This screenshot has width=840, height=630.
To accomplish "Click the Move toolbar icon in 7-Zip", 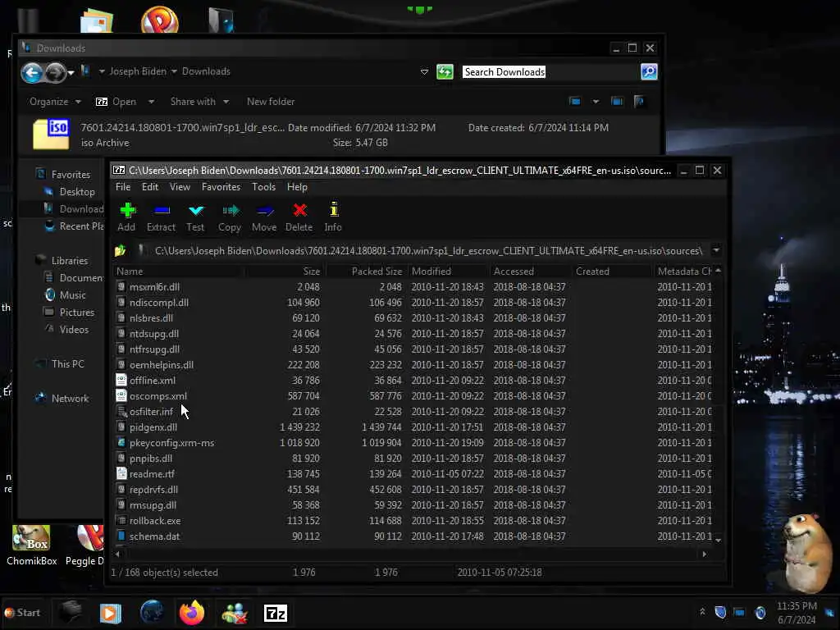I will click(265, 211).
